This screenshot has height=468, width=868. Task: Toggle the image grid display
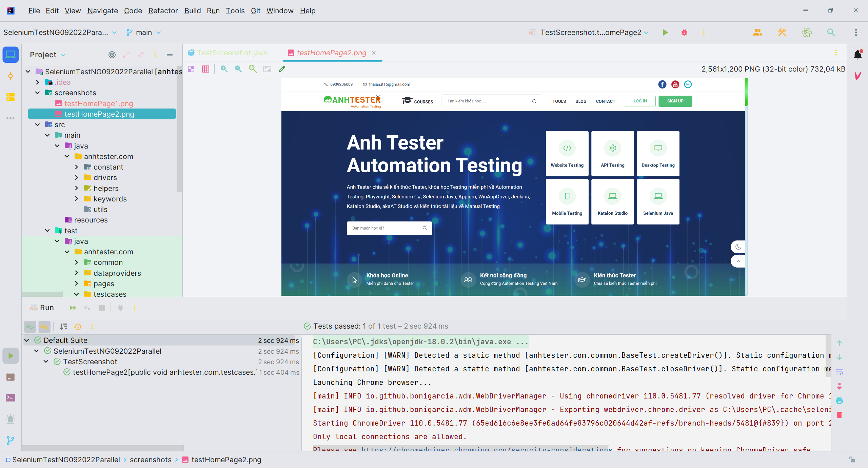coord(205,69)
